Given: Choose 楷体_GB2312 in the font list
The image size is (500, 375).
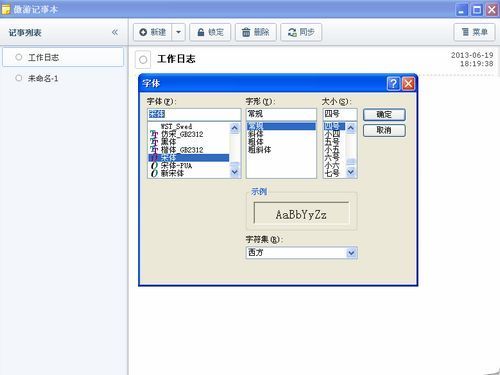Looking at the screenshot, I should click(189, 150).
